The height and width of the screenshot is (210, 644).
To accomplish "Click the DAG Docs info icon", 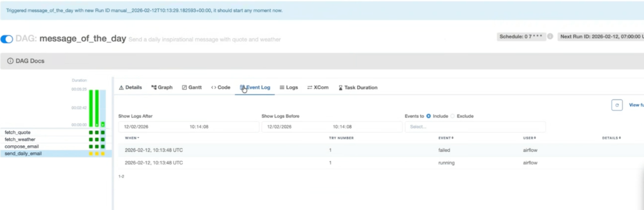I will pos(10,61).
